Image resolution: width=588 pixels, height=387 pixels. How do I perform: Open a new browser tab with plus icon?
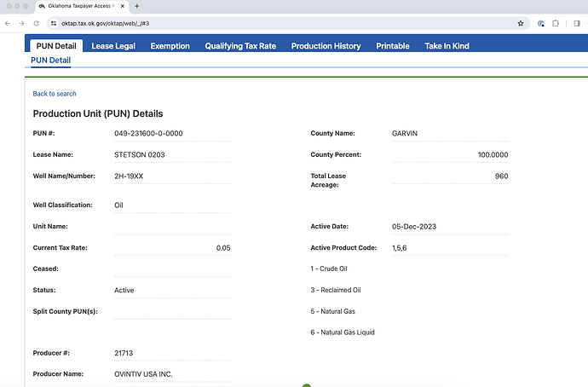pyautogui.click(x=137, y=6)
